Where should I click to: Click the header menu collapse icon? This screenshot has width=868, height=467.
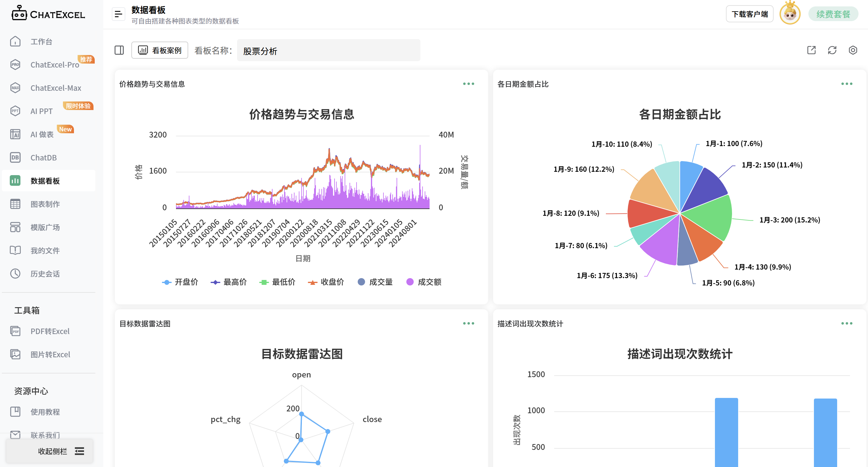[x=118, y=14]
